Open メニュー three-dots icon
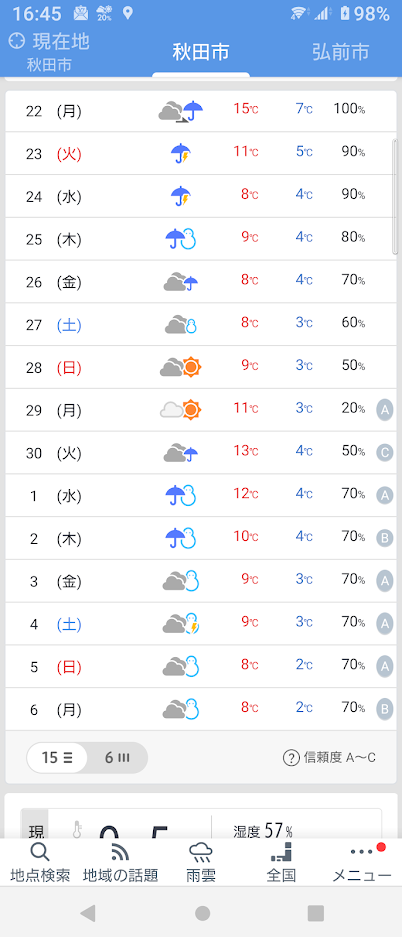The height and width of the screenshot is (937, 402). 361,852
